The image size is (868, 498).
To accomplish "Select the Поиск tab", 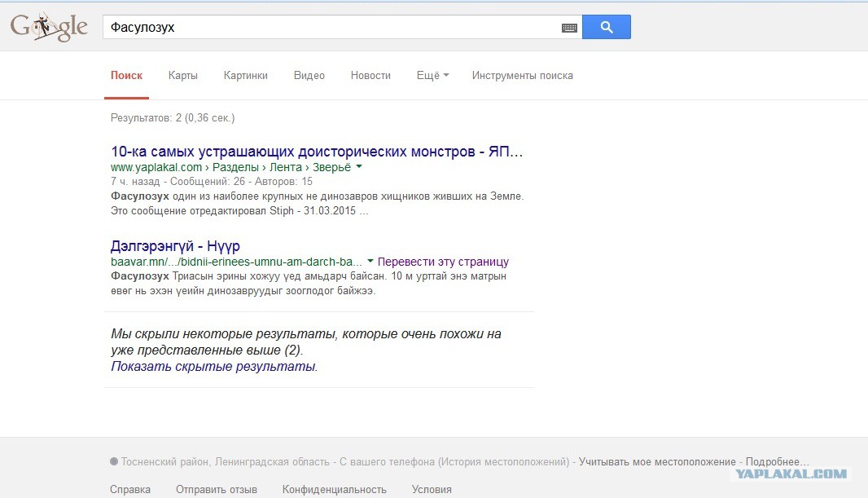I will pos(126,75).
